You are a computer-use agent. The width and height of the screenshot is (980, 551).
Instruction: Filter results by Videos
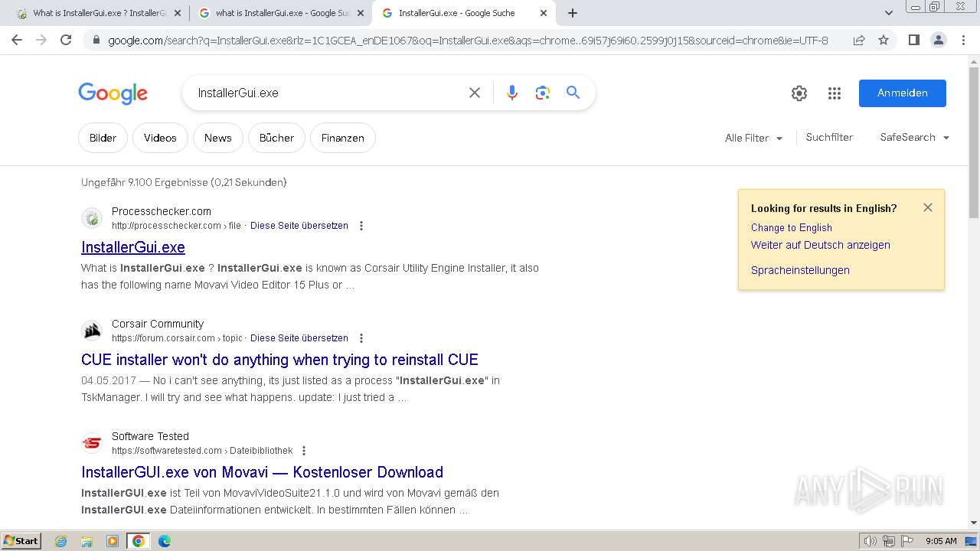click(160, 138)
